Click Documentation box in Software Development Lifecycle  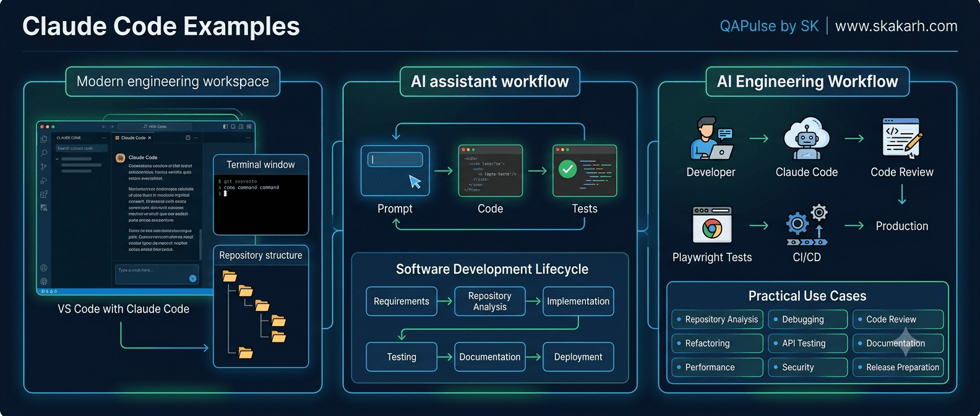pyautogui.click(x=490, y=357)
